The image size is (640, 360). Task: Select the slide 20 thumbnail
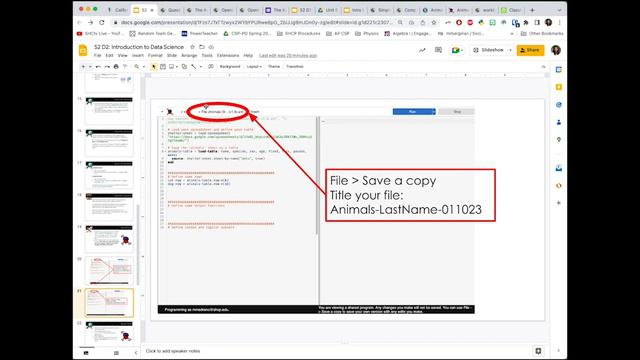pos(109,271)
